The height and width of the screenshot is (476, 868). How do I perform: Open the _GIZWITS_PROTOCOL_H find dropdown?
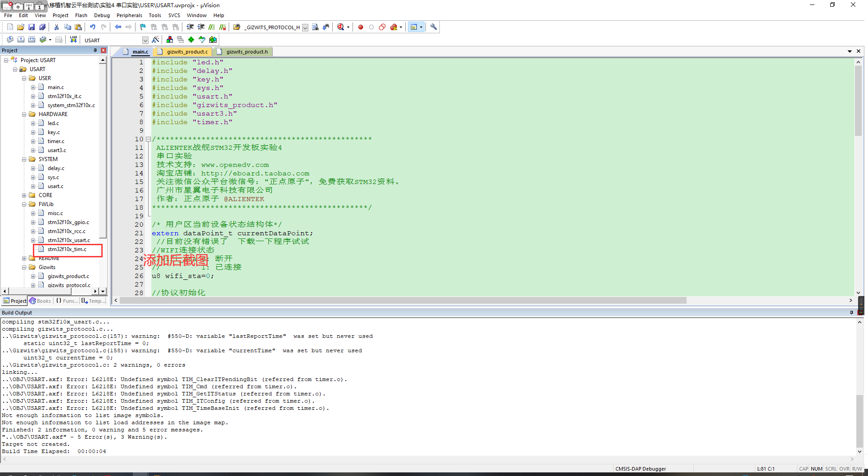pyautogui.click(x=305, y=27)
